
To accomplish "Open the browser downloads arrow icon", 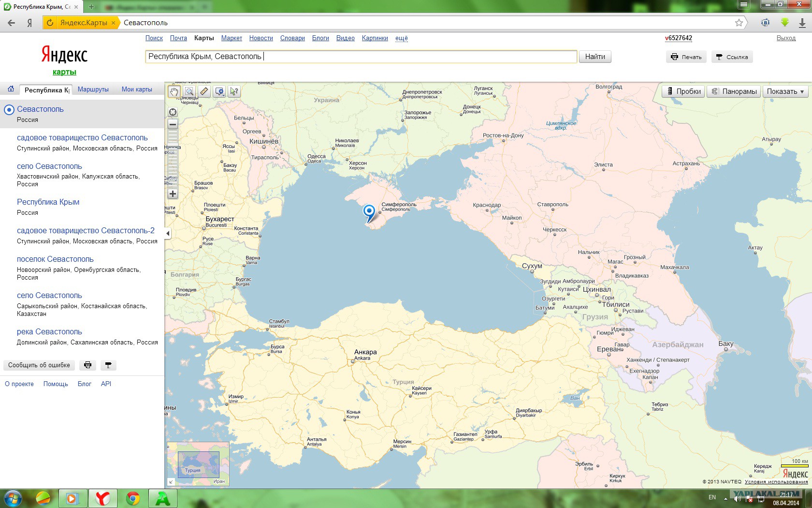I will click(x=802, y=23).
